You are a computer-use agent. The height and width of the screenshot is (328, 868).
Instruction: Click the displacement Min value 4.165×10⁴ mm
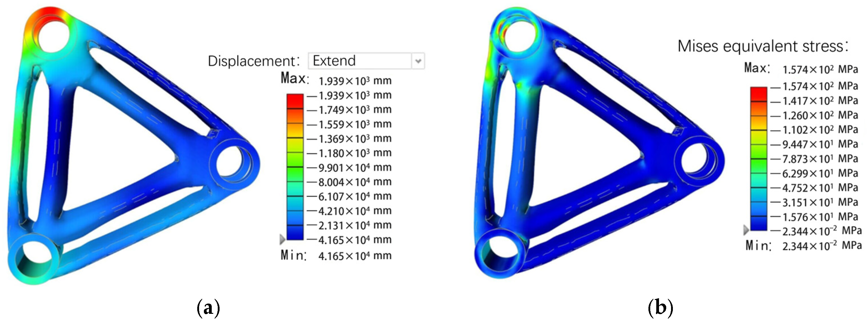click(x=355, y=256)
